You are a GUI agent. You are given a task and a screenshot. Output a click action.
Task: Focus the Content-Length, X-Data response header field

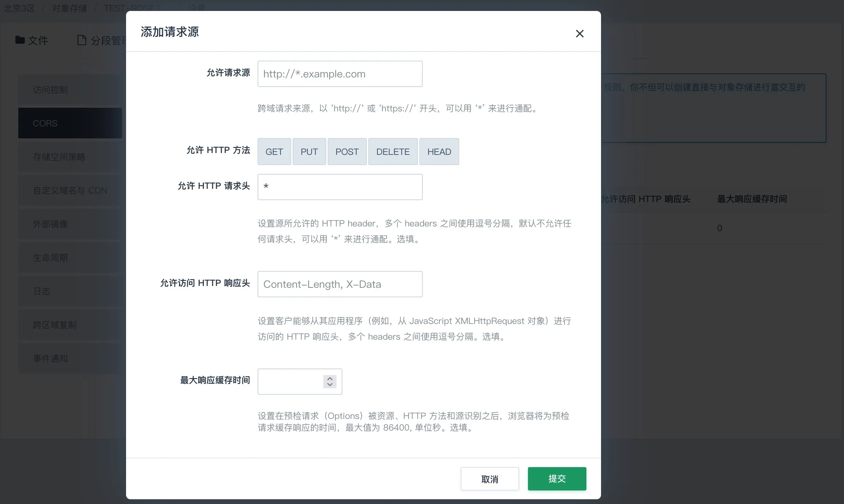pos(340,284)
